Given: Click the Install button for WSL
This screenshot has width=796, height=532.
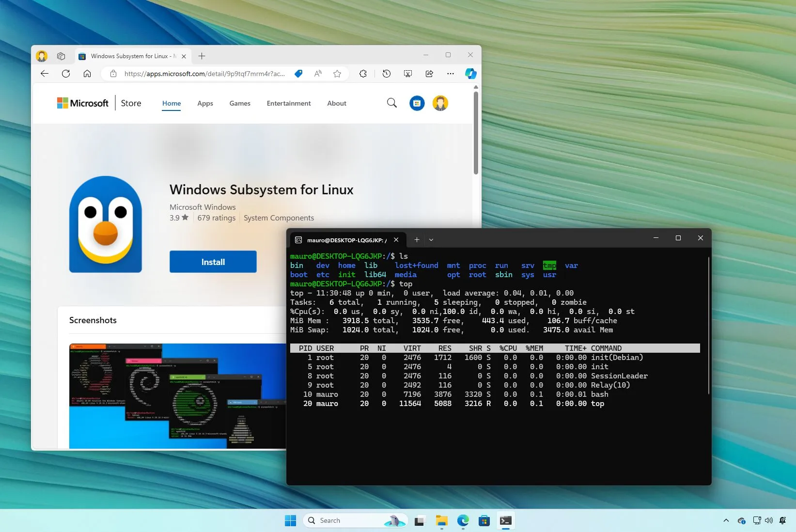Looking at the screenshot, I should pos(213,262).
